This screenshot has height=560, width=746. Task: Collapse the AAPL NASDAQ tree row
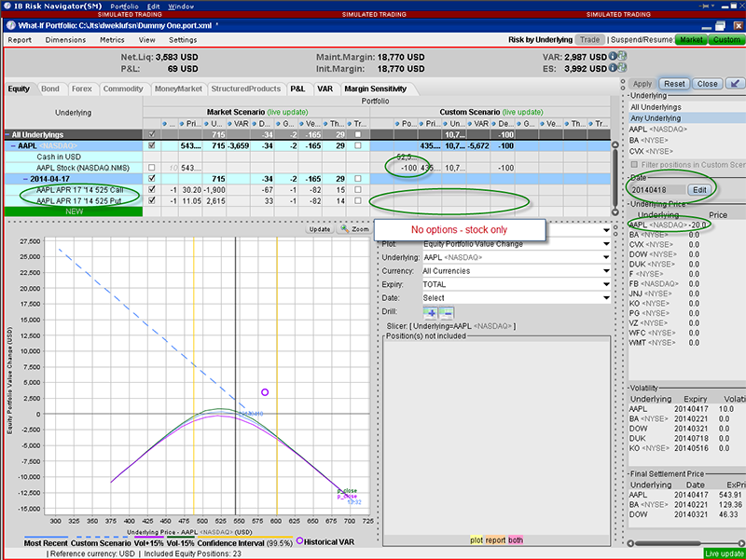pyautogui.click(x=13, y=145)
